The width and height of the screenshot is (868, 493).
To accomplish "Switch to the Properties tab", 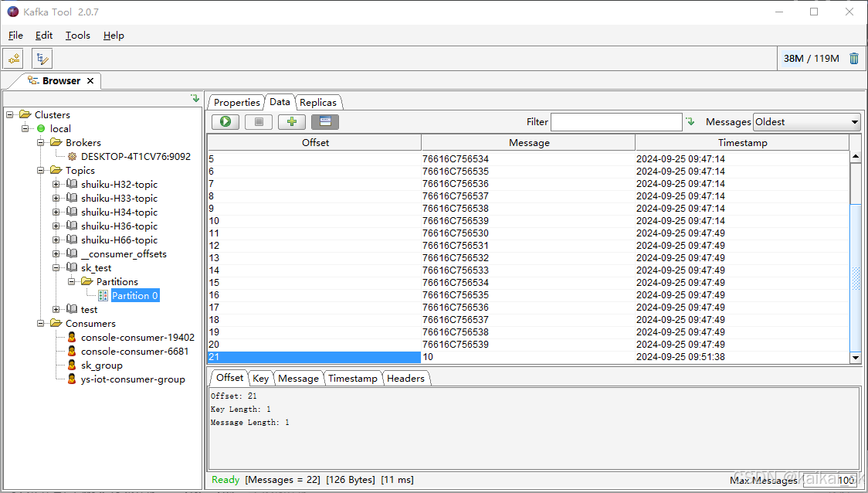I will coord(236,103).
